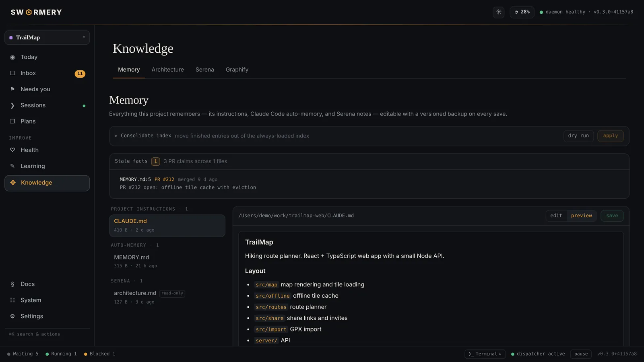The width and height of the screenshot is (644, 362).
Task: Click the Settings gear icon
Action: (12, 316)
